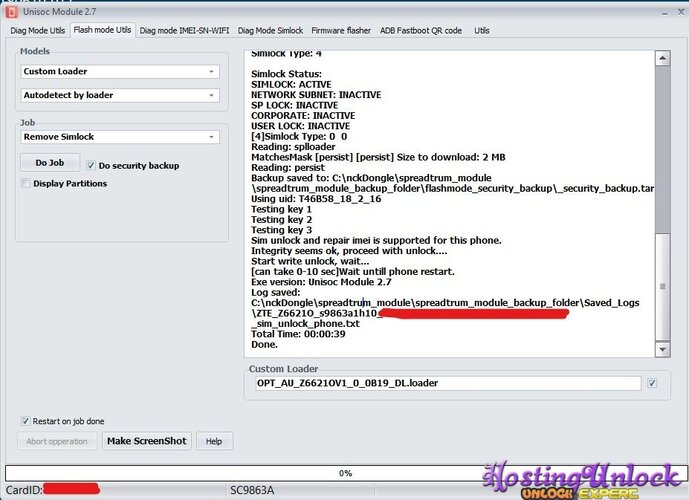Click the Custom Loader file path field
Viewport: 689px width, 500px height.
448,383
